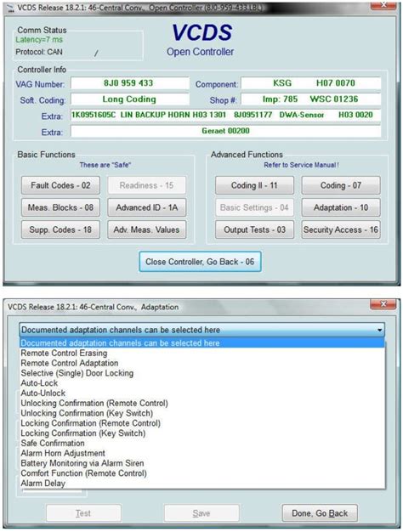Click the disabled Test button
The height and width of the screenshot is (532, 403).
point(83,513)
